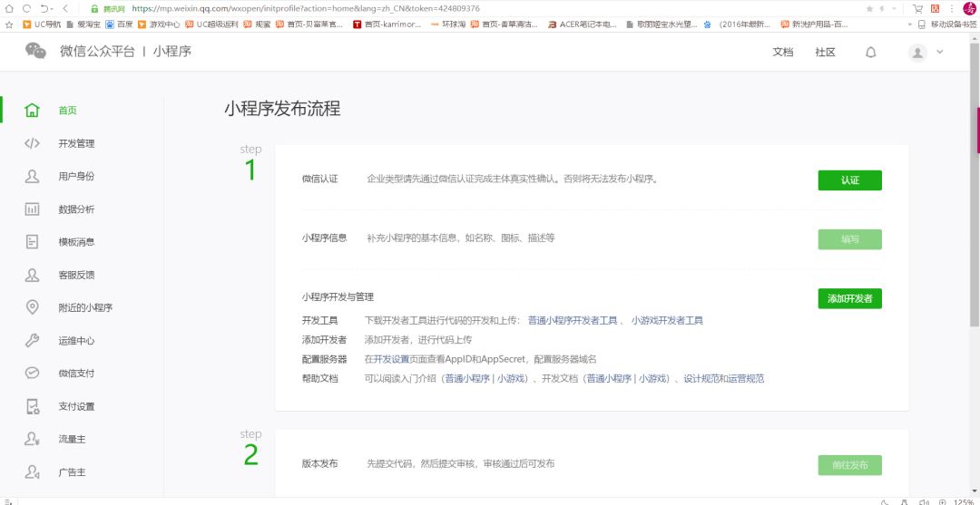
Task: Open 数据分析 chart icon
Action: 32,209
